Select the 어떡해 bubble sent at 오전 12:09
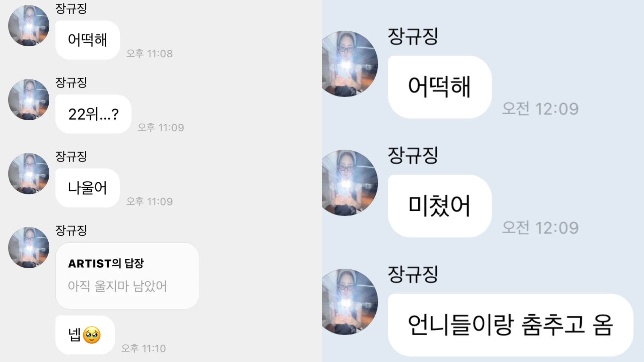644x362 pixels. coord(440,87)
